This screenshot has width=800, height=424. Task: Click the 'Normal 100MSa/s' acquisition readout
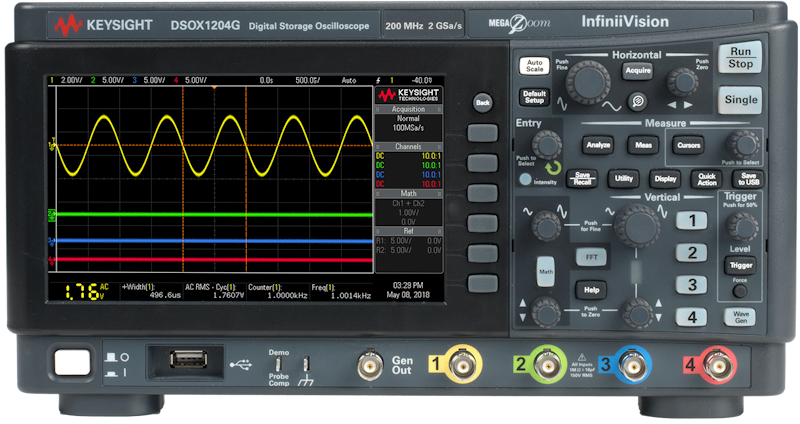[x=408, y=123]
